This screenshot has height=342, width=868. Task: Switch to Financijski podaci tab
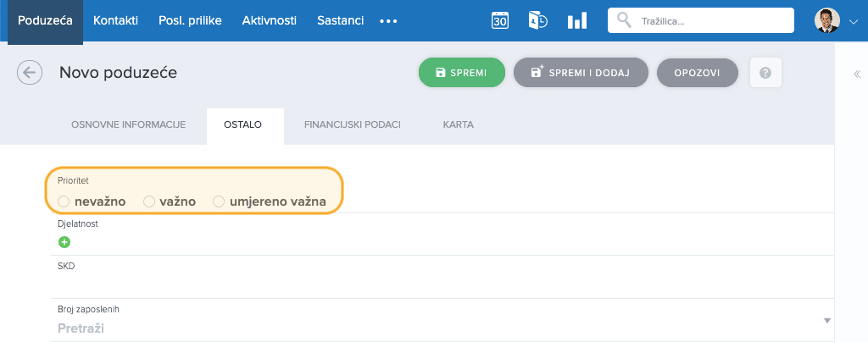point(352,124)
